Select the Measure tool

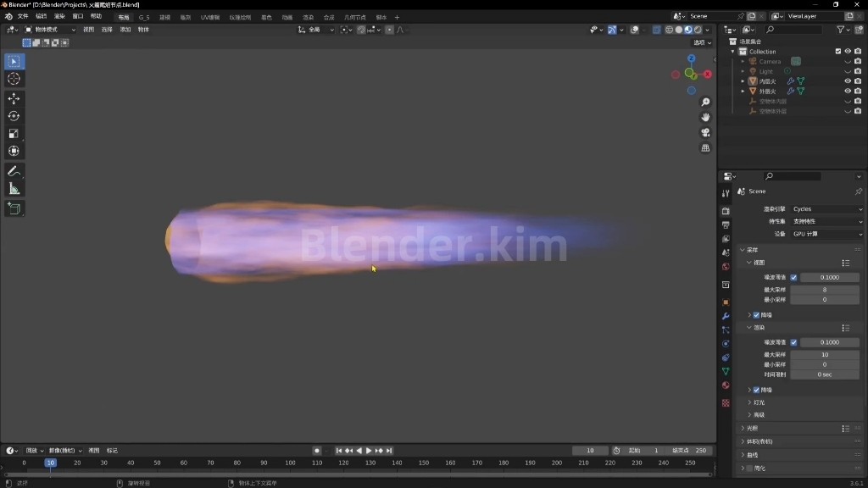(x=14, y=189)
